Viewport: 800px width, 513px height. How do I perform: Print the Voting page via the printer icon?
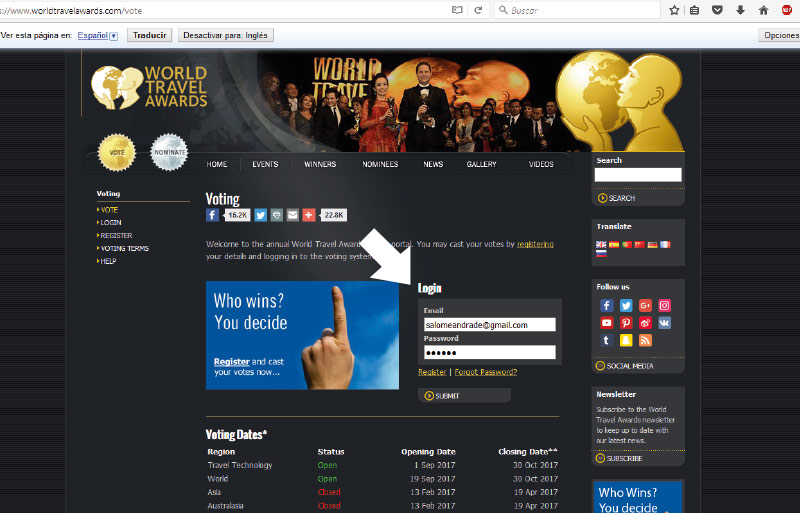pyautogui.click(x=277, y=215)
